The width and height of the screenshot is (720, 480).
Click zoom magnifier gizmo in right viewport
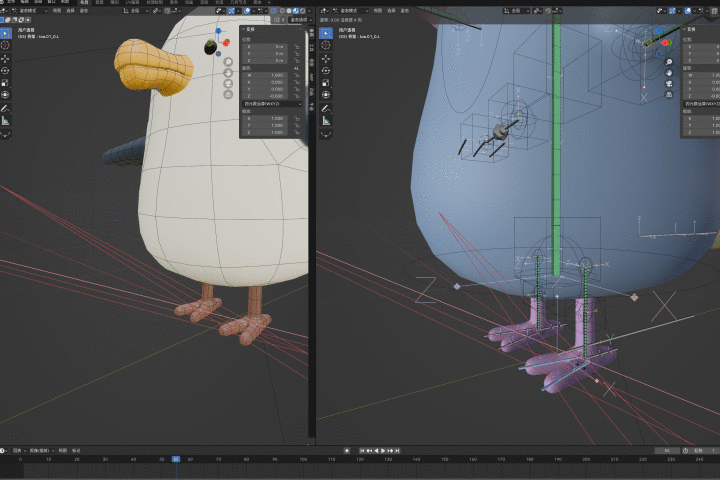669,62
